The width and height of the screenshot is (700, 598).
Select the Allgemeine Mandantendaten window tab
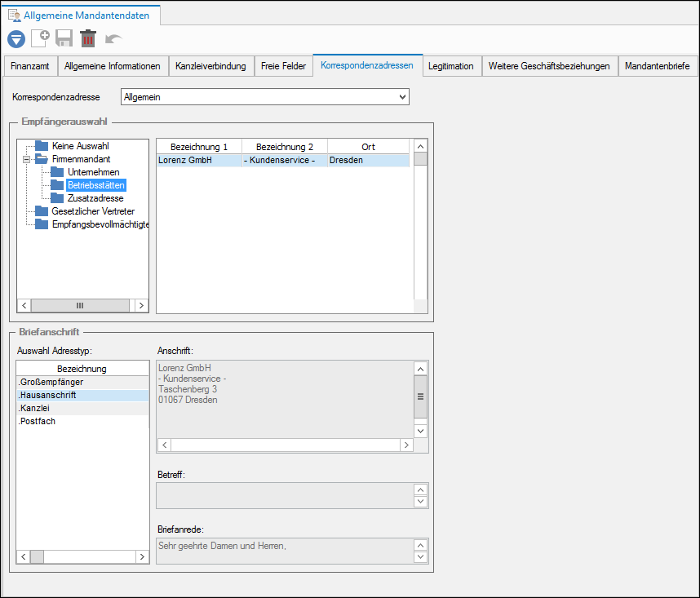pyautogui.click(x=81, y=15)
